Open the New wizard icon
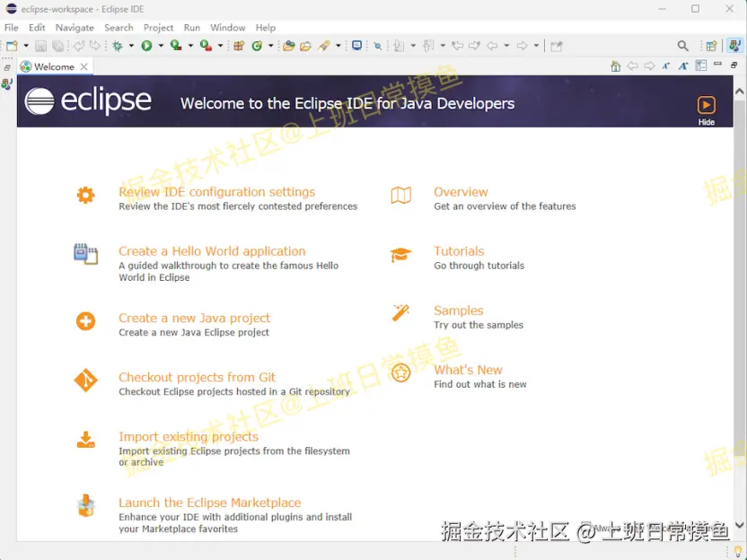Viewport: 747px width, 560px height. pos(12,45)
